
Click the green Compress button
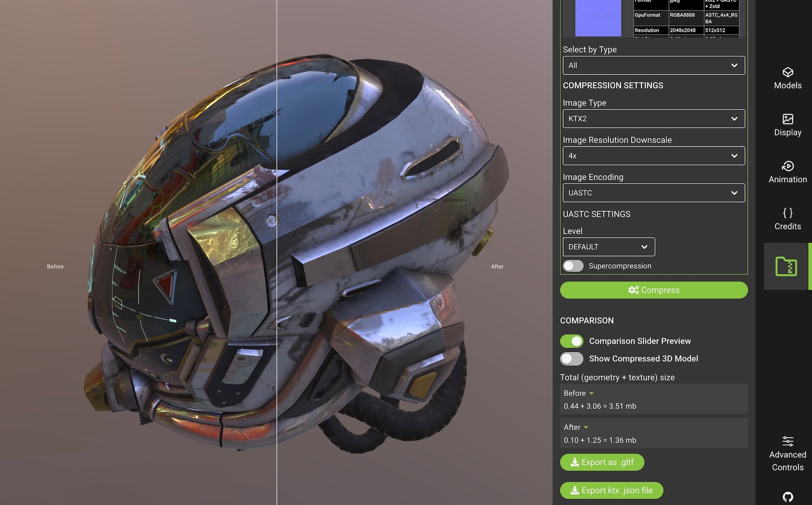click(x=654, y=290)
